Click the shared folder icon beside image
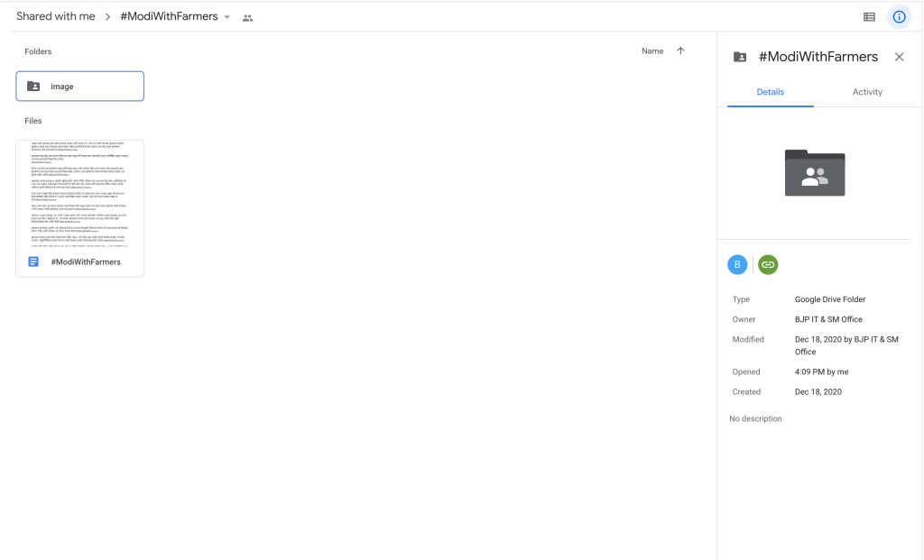 [x=33, y=86]
